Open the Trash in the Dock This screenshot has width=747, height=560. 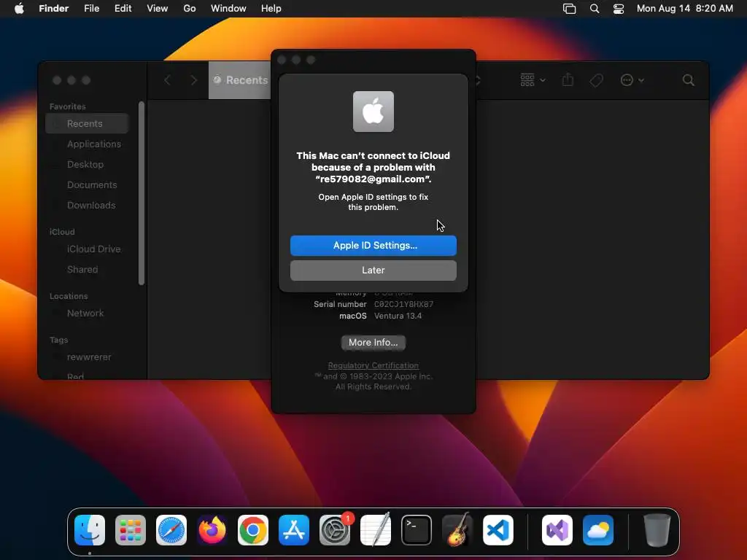pyautogui.click(x=657, y=530)
